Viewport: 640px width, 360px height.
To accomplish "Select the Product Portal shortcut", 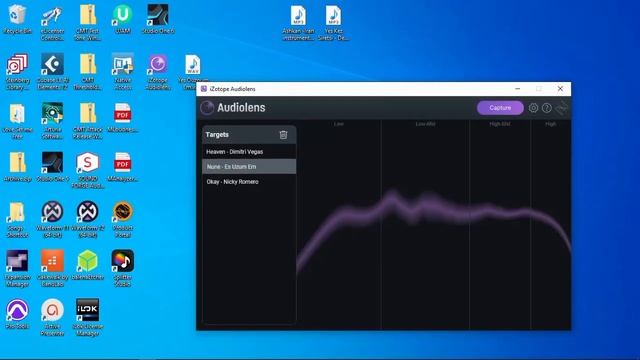I will 122,220.
